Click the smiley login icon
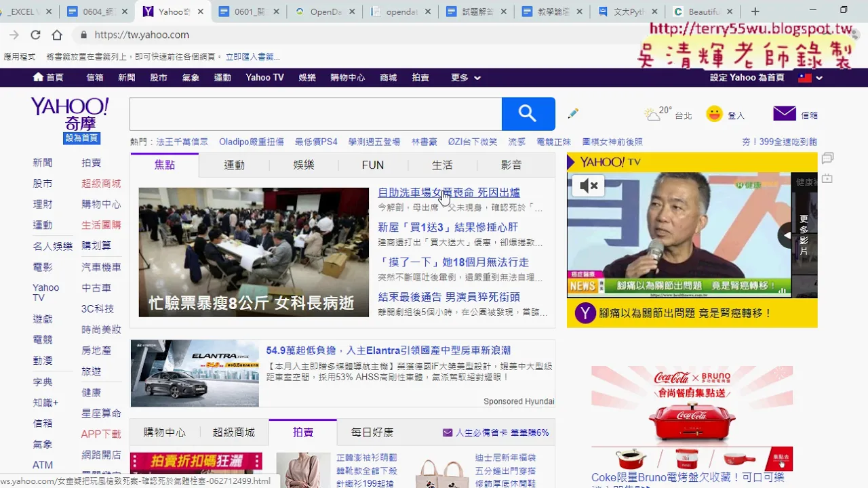 pos(714,114)
